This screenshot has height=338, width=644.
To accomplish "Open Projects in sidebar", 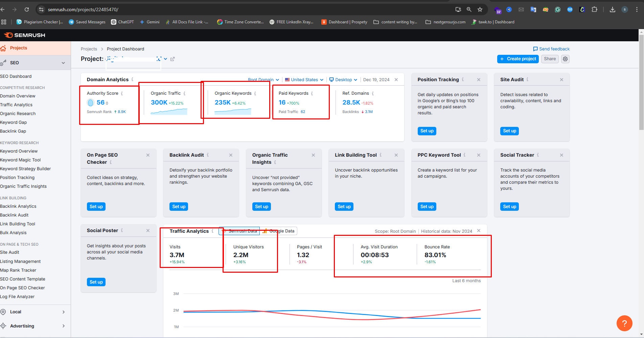I will (36, 48).
